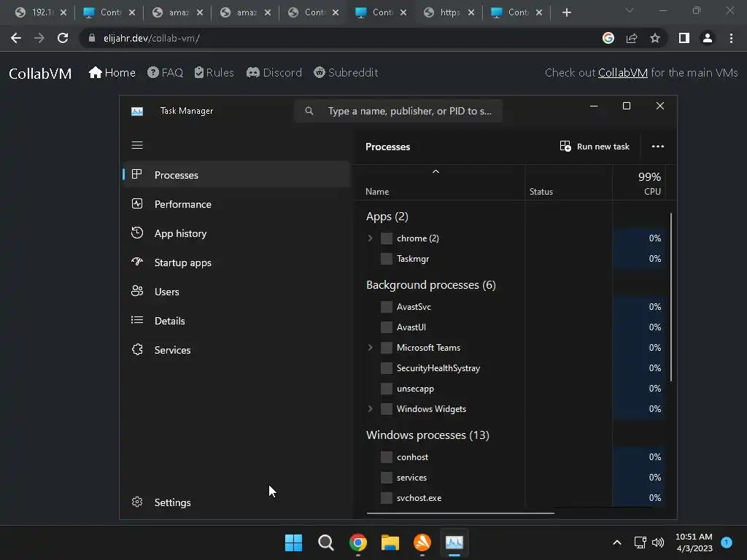The width and height of the screenshot is (747, 560).
Task: Click the Microsoft Teams process icon
Action: 387,348
